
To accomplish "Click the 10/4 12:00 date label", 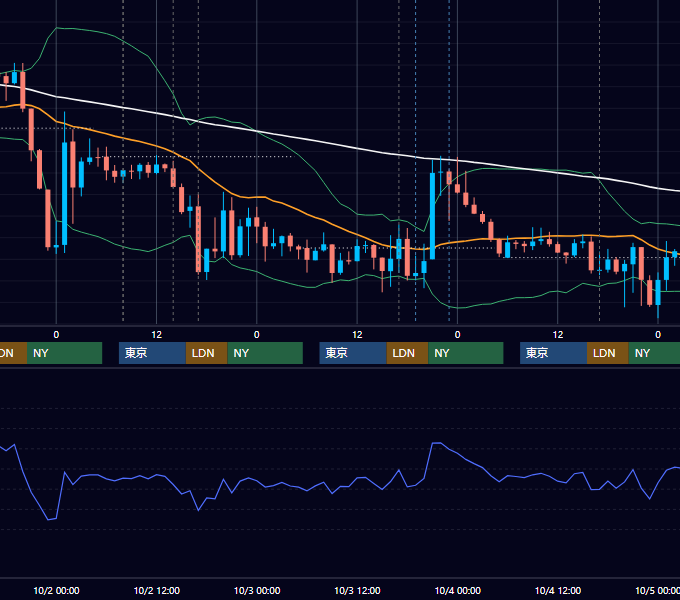I will click(558, 590).
